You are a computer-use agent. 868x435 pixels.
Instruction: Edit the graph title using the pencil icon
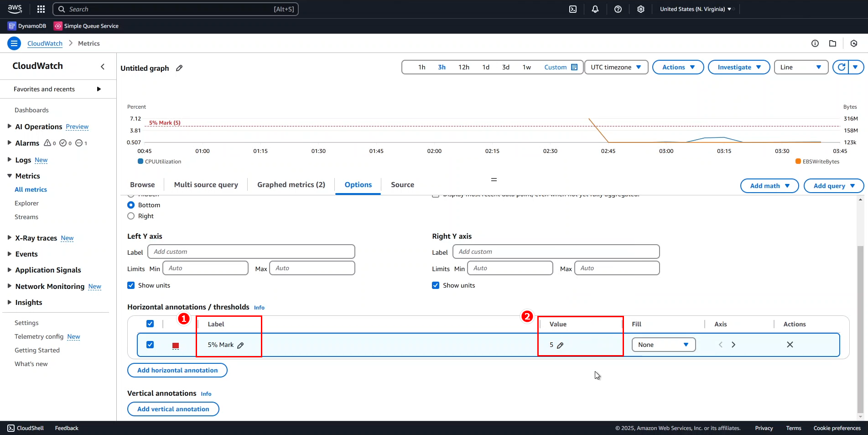coord(178,68)
